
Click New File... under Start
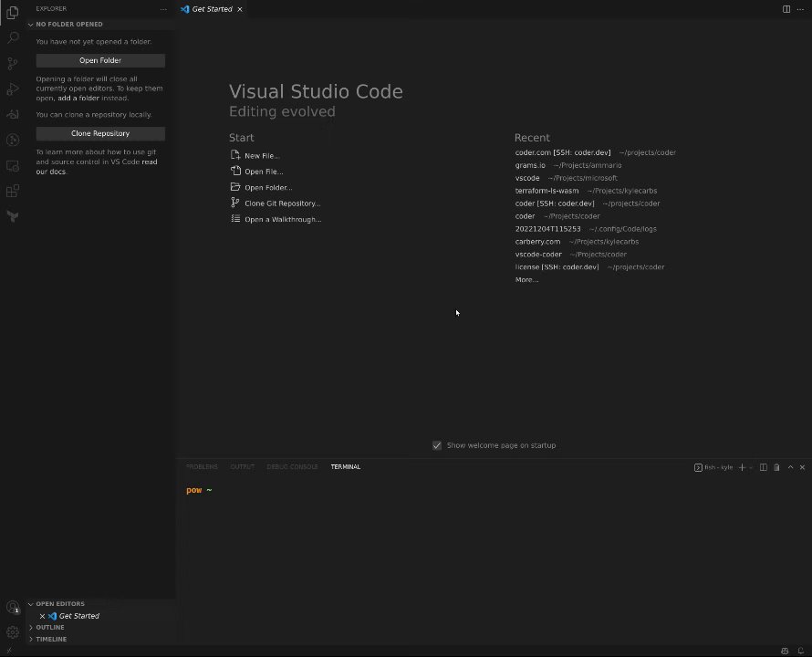click(x=262, y=155)
